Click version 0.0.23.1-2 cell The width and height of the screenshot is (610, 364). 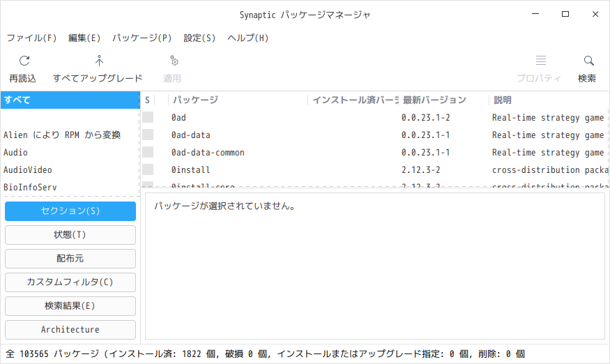pos(425,118)
